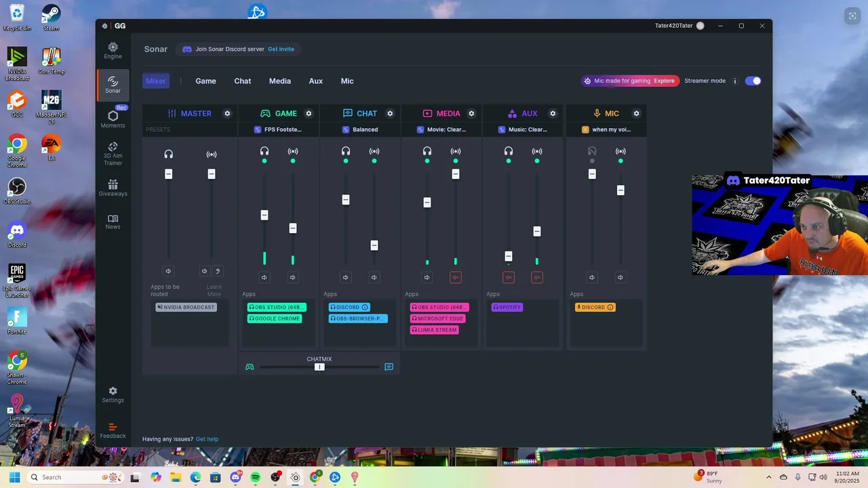Image resolution: width=868 pixels, height=488 pixels.
Task: Click the Learn More link
Action: pyautogui.click(x=214, y=290)
